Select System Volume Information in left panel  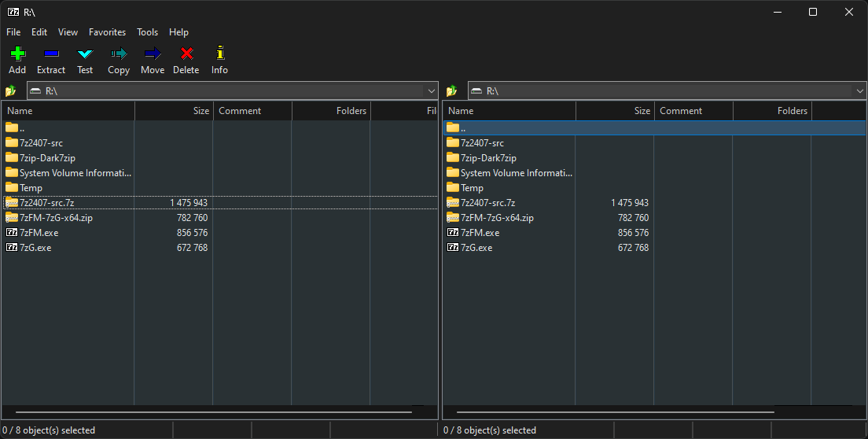pyautogui.click(x=75, y=173)
